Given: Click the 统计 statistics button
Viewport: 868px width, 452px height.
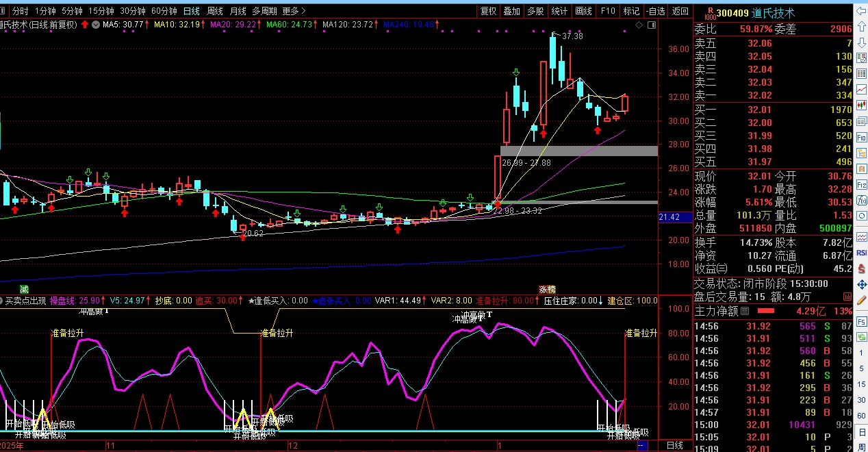Looking at the screenshot, I should pos(559,11).
